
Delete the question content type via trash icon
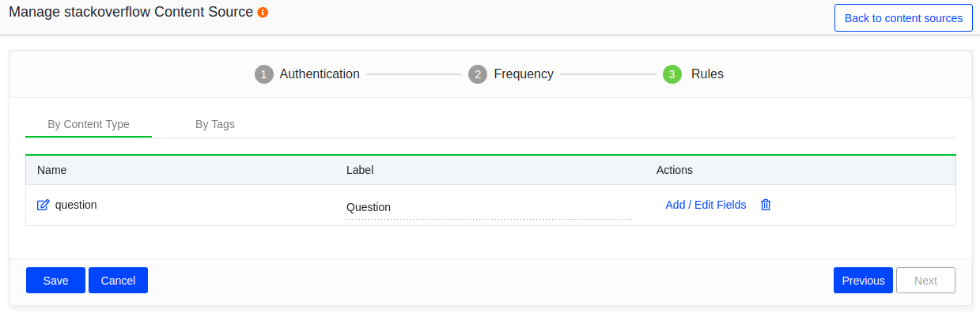(766, 205)
